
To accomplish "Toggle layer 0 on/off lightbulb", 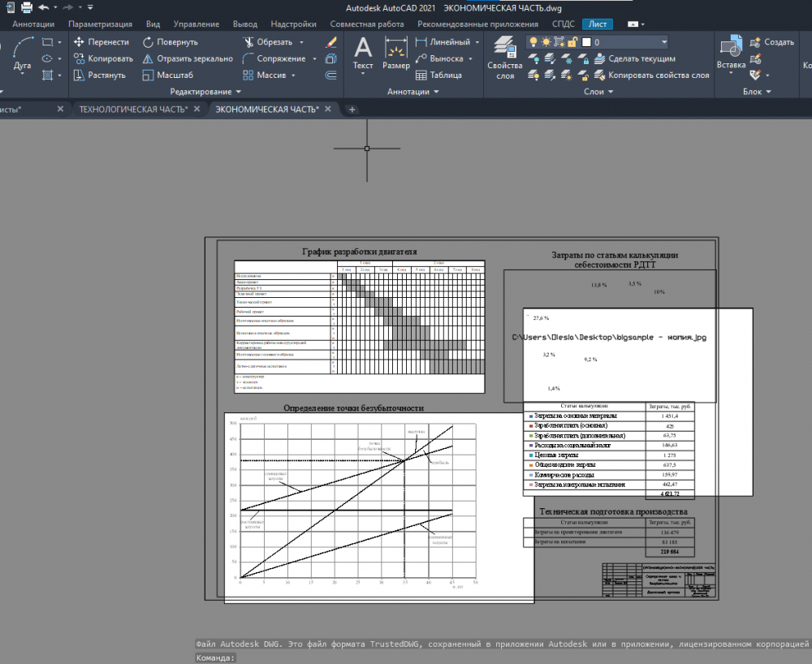I will coord(533,42).
